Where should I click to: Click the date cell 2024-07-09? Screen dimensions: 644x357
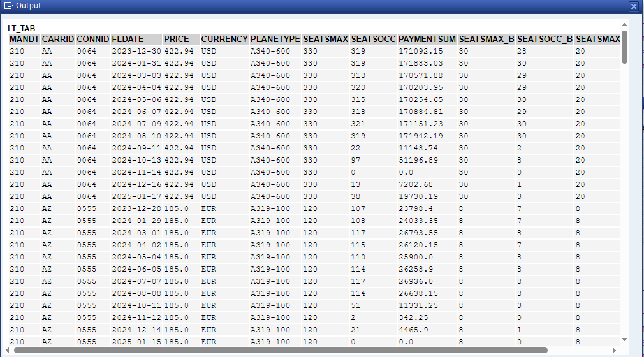point(136,124)
